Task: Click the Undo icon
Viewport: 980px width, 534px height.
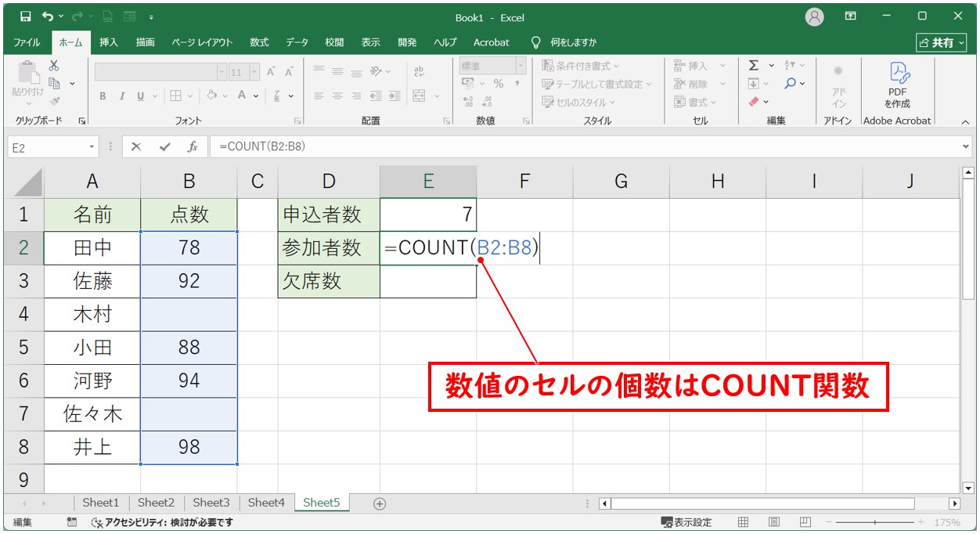Action: click(47, 15)
